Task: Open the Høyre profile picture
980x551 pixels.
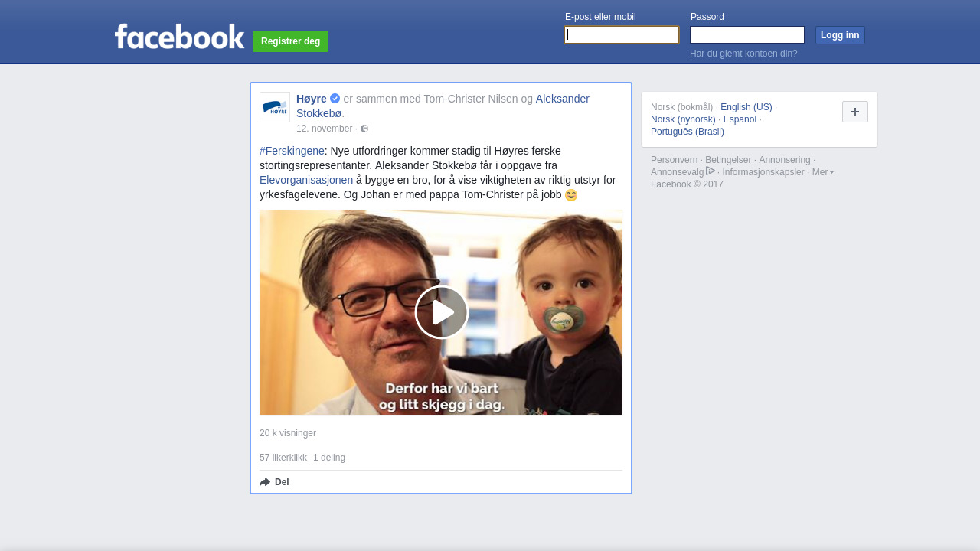Action: pos(275,107)
